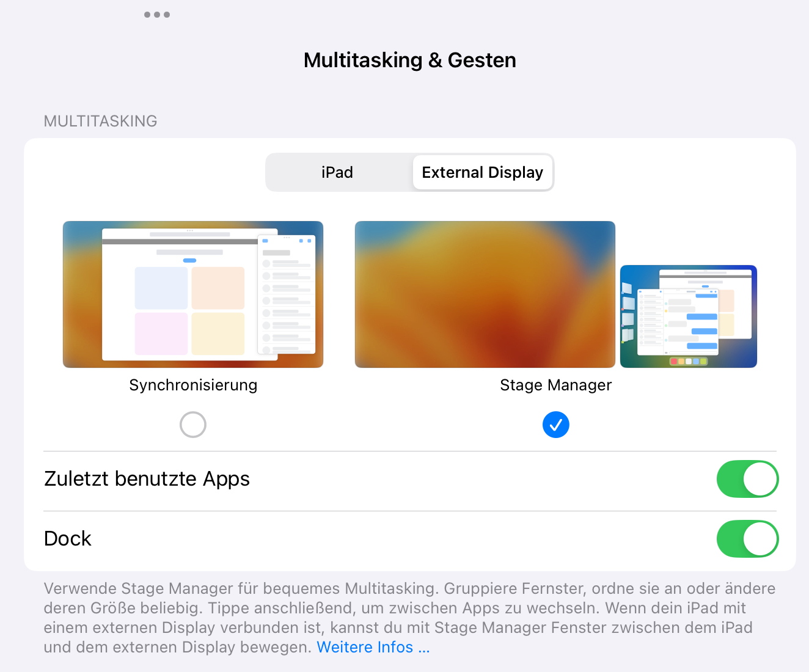Click the Stage Manager label
Image resolution: width=809 pixels, height=672 pixels.
[x=556, y=385]
